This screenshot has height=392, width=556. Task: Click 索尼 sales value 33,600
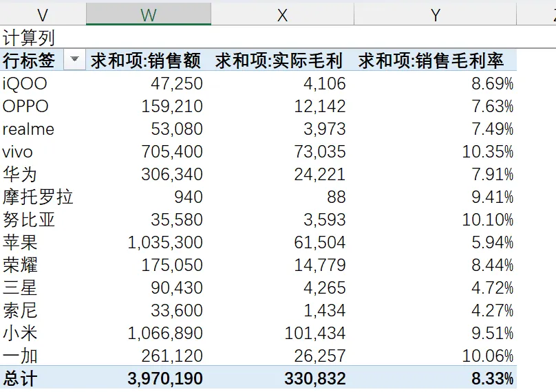(177, 310)
